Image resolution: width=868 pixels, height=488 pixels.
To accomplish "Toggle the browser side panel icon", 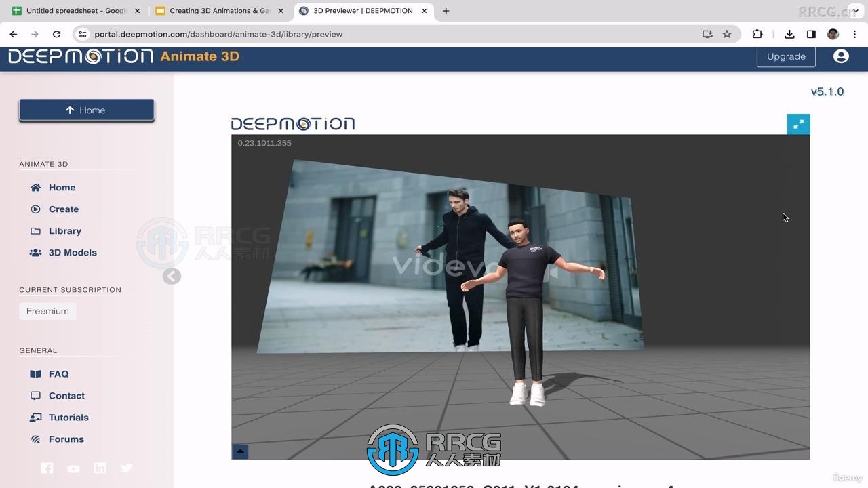I will pyautogui.click(x=811, y=34).
